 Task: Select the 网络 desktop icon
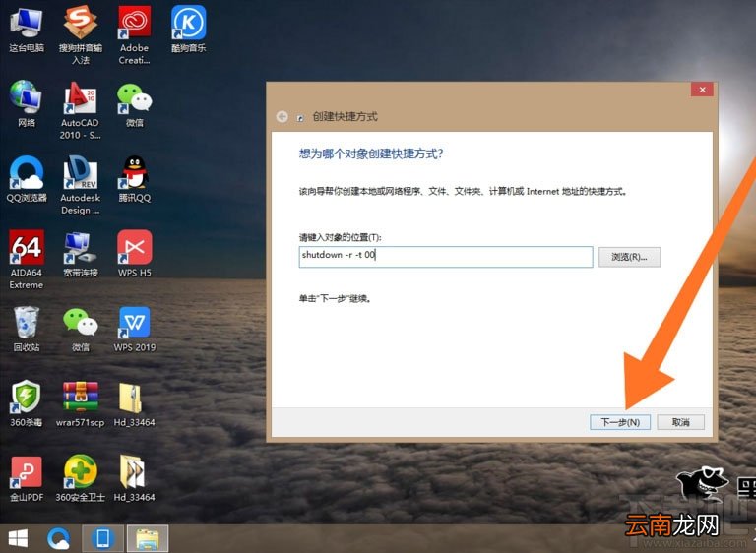pyautogui.click(x=27, y=103)
